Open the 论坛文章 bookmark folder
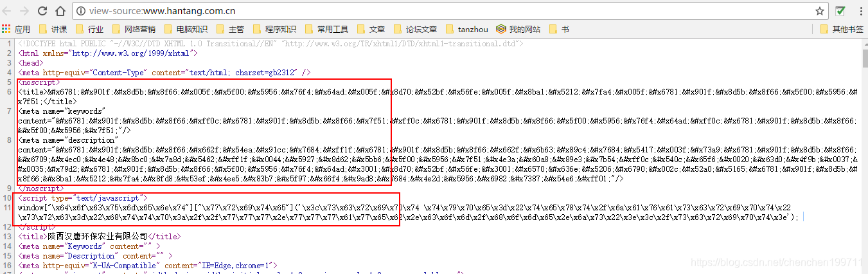 pyautogui.click(x=415, y=29)
